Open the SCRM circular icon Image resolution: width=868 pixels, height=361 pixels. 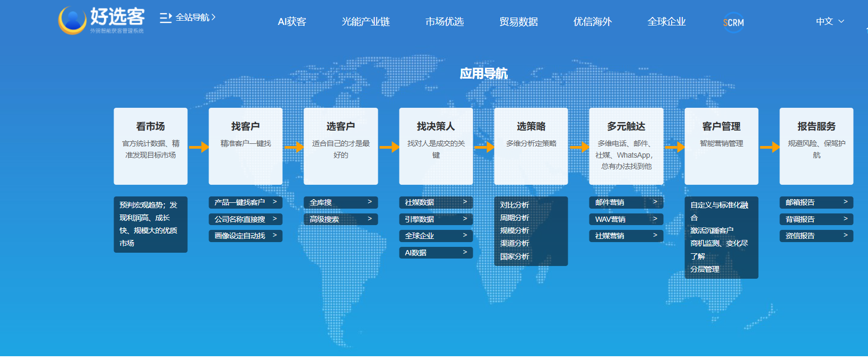point(733,22)
